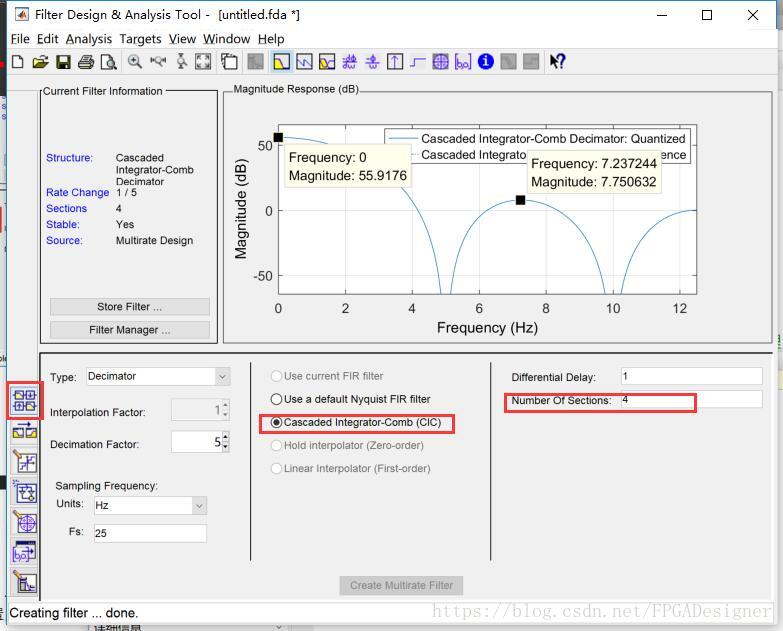
Task: Select 'Use a default Nyquist FIR filter'
Action: point(351,399)
